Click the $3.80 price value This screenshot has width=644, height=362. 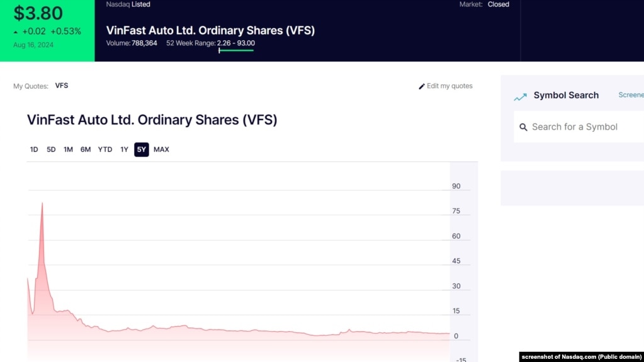tap(38, 13)
